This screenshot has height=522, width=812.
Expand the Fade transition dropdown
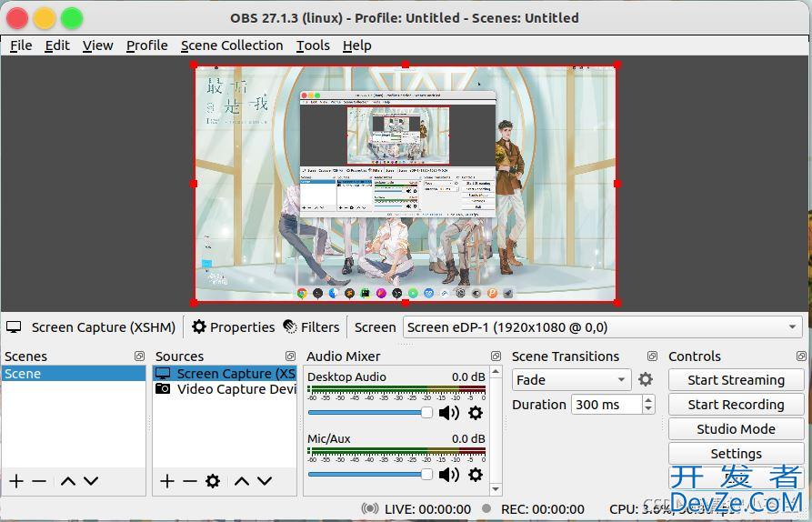point(571,379)
